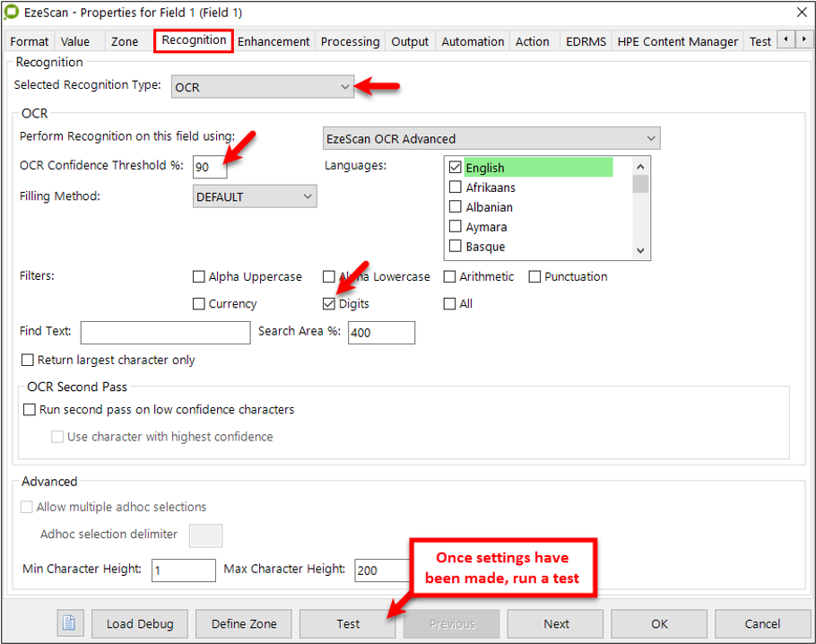Open the Zone tab
The image size is (816, 644).
pos(125,41)
